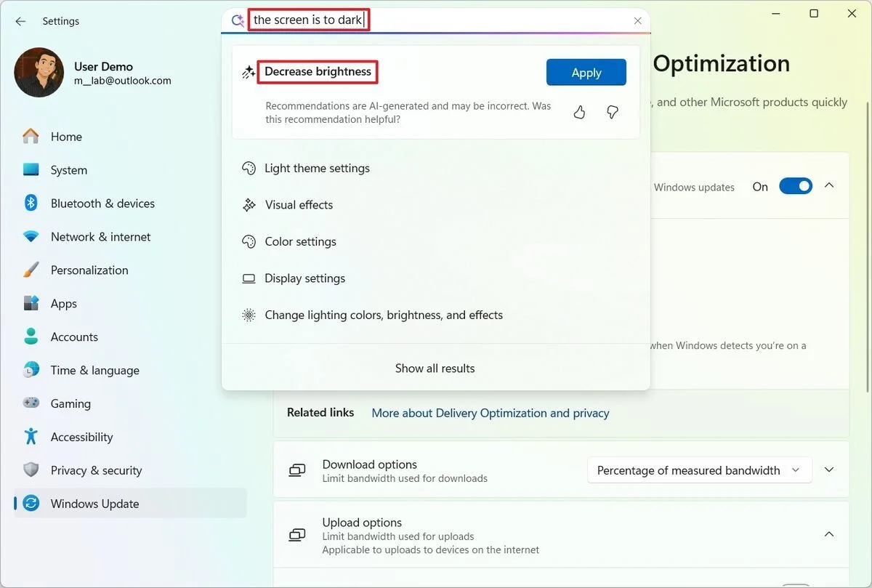This screenshot has height=588, width=872.
Task: Open the Percentage of measured bandwidth dropdown
Action: [x=698, y=470]
